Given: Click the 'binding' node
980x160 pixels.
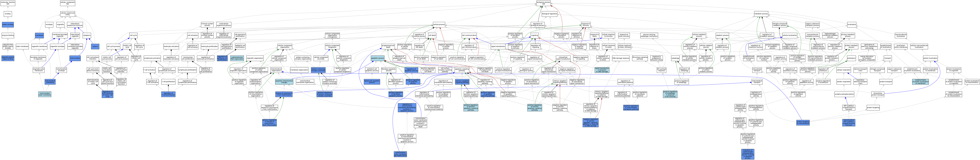Looking at the screenshot, I should 8,14.
